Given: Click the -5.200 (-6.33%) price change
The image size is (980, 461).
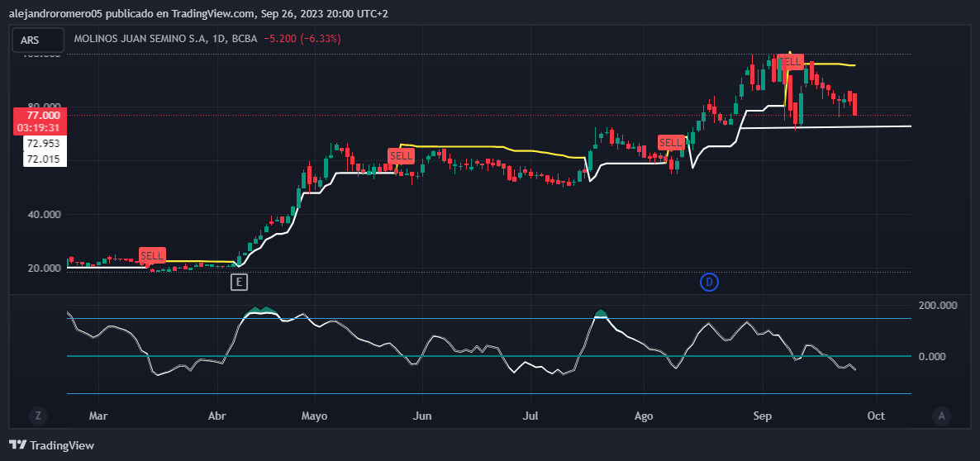Looking at the screenshot, I should tap(302, 39).
